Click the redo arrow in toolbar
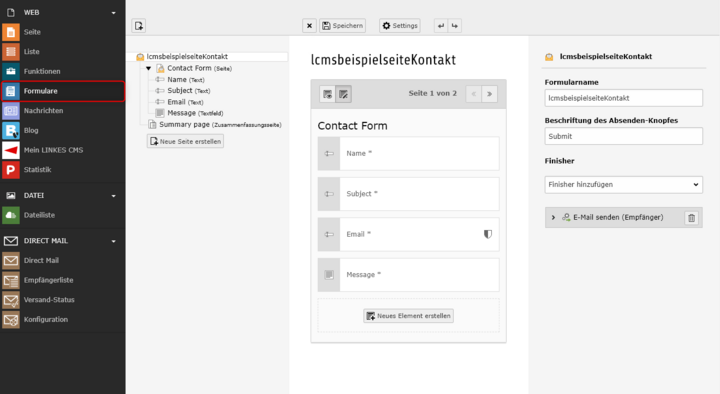 pyautogui.click(x=455, y=26)
